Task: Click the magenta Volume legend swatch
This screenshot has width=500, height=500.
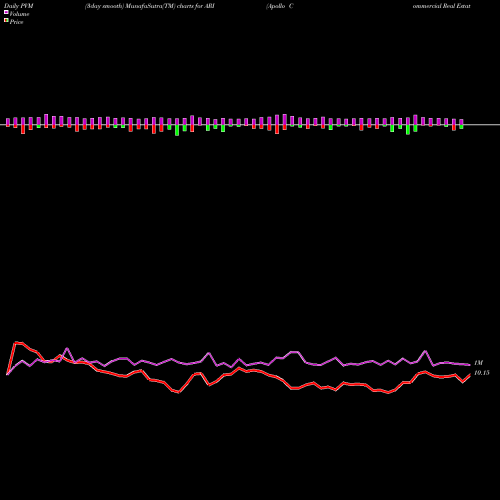Action: pyautogui.click(x=6, y=12)
